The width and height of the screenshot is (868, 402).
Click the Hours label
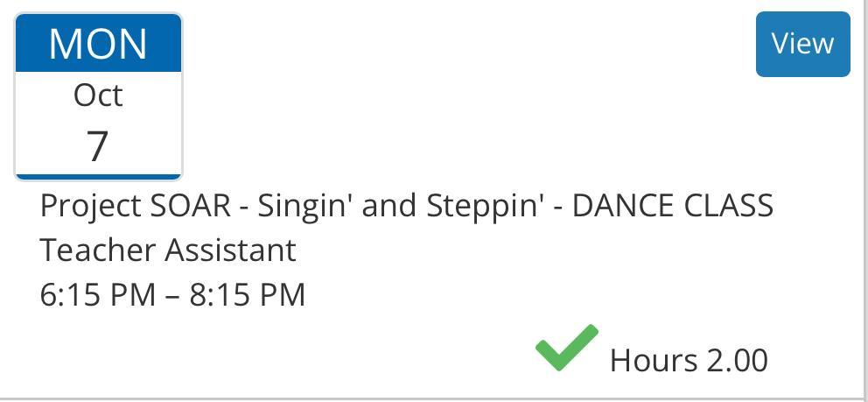(653, 360)
